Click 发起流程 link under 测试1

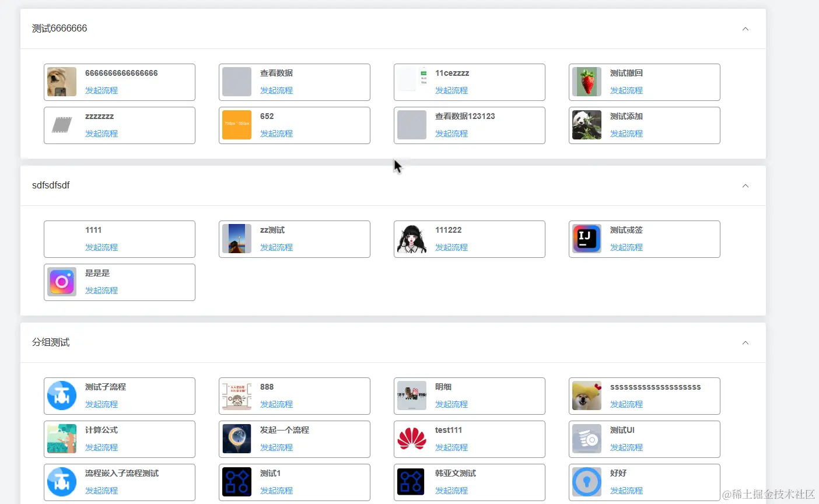click(x=276, y=491)
